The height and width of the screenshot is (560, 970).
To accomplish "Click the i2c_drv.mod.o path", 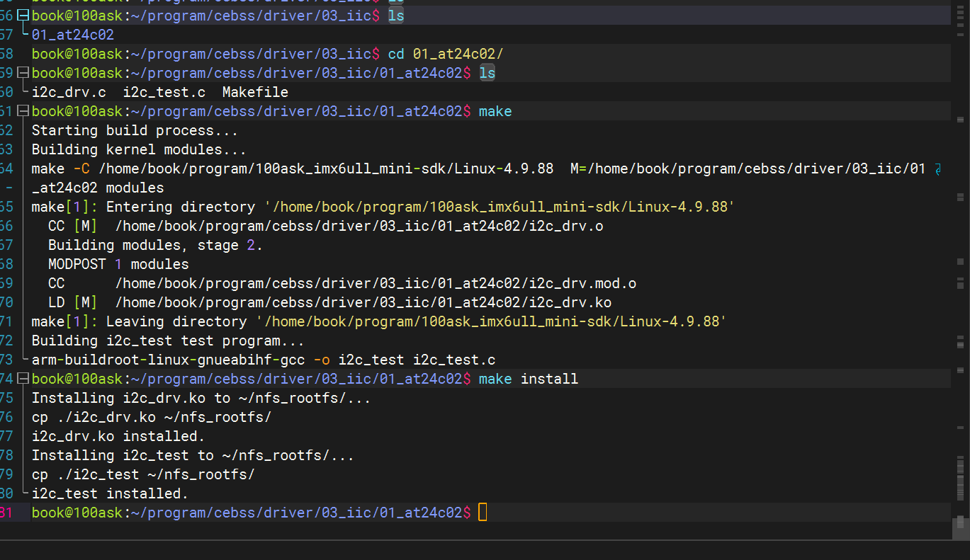I will 376,282.
